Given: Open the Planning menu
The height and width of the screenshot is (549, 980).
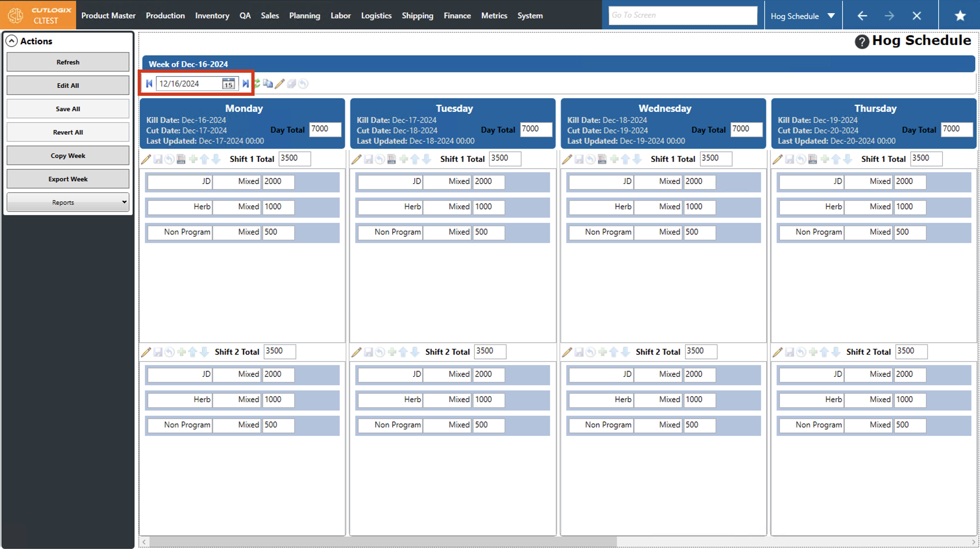Looking at the screenshot, I should (x=304, y=16).
